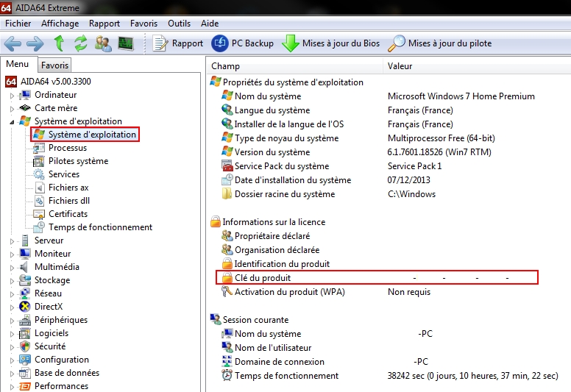This screenshot has width=571, height=392.
Task: Open the Outils menu
Action: pos(179,24)
